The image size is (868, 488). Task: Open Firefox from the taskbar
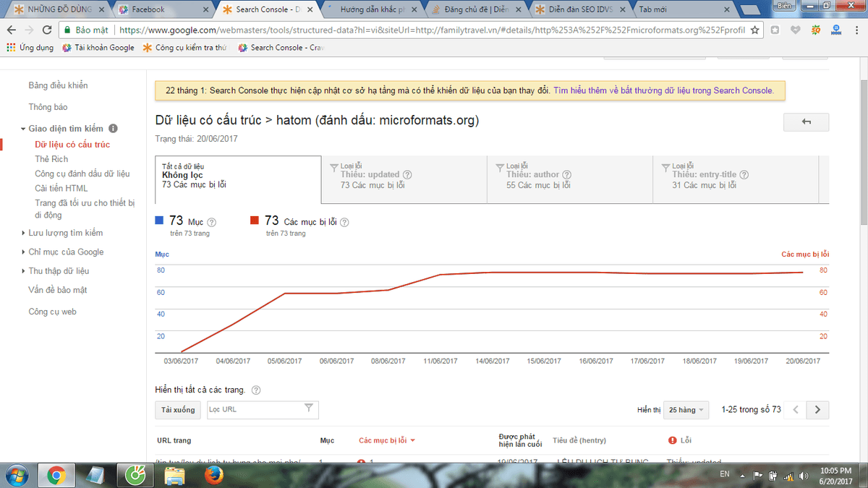pos(213,476)
